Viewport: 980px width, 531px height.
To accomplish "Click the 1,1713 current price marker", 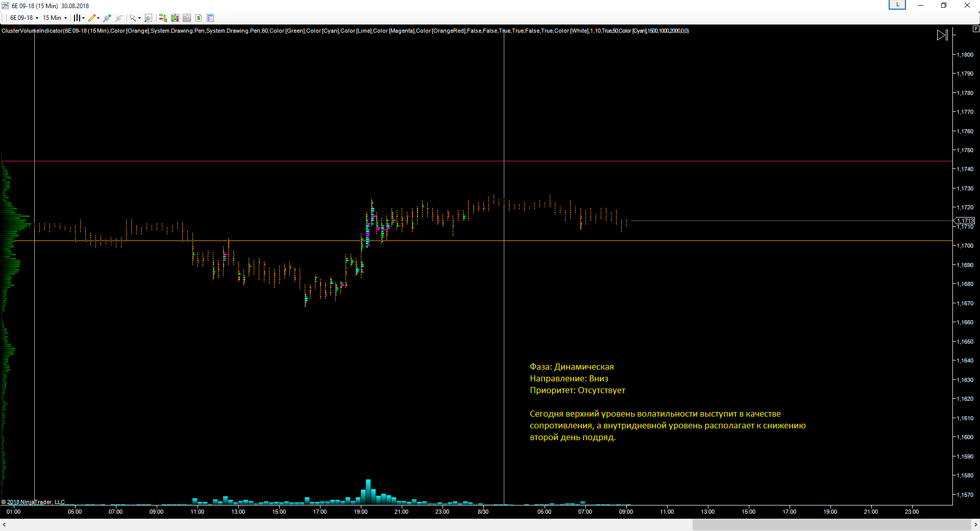I will point(965,221).
